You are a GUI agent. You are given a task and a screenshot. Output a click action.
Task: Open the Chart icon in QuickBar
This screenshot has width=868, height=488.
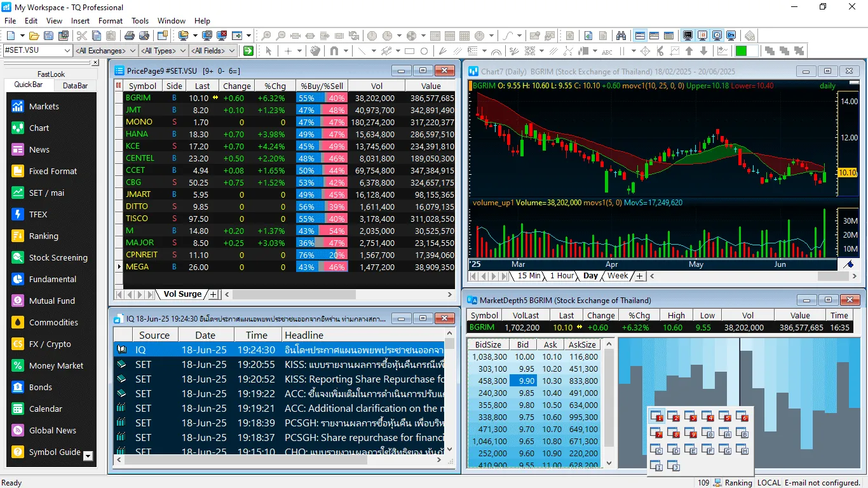click(x=18, y=128)
